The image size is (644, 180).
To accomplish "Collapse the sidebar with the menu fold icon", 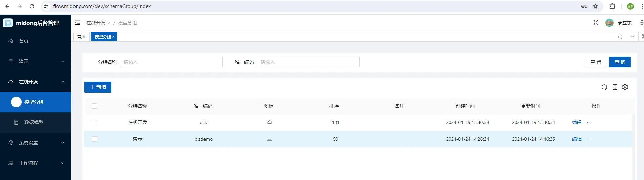I will pyautogui.click(x=78, y=23).
